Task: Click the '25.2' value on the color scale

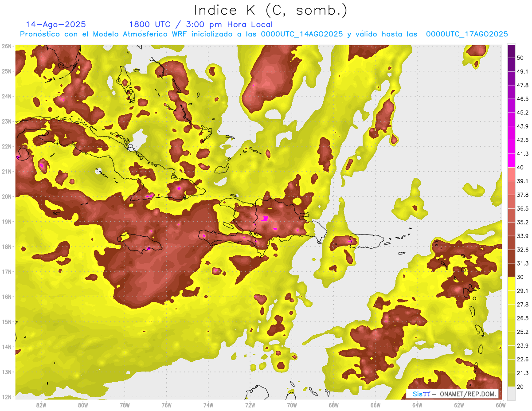Action: pos(523,332)
